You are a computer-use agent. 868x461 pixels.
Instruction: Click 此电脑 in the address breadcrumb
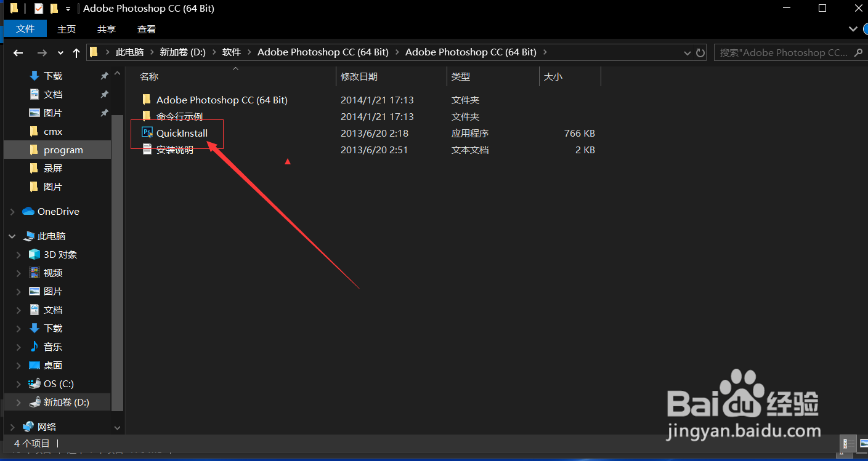click(x=129, y=52)
